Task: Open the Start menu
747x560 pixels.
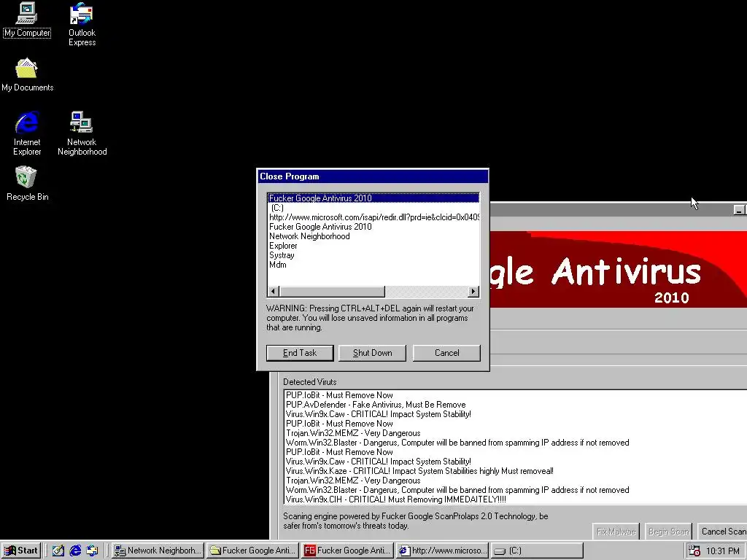Action: click(x=21, y=551)
